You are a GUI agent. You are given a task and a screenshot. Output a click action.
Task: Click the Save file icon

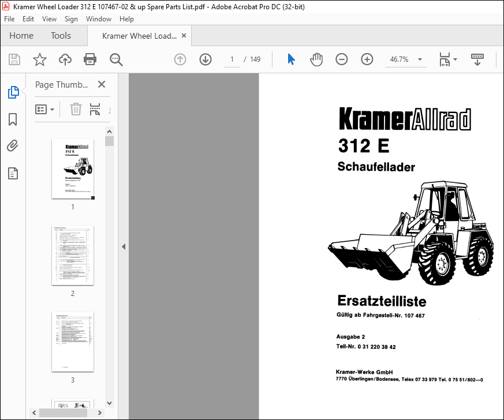coord(14,59)
